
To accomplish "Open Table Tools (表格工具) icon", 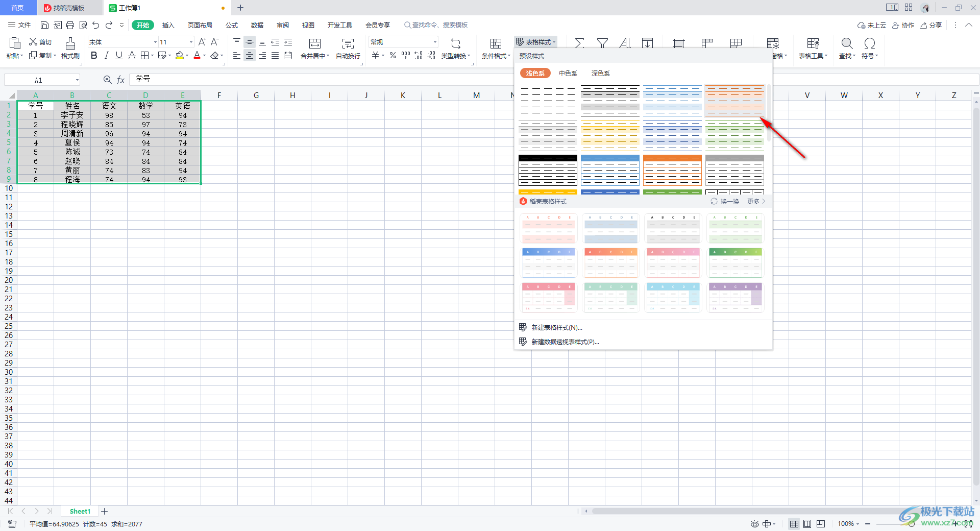I will click(813, 44).
